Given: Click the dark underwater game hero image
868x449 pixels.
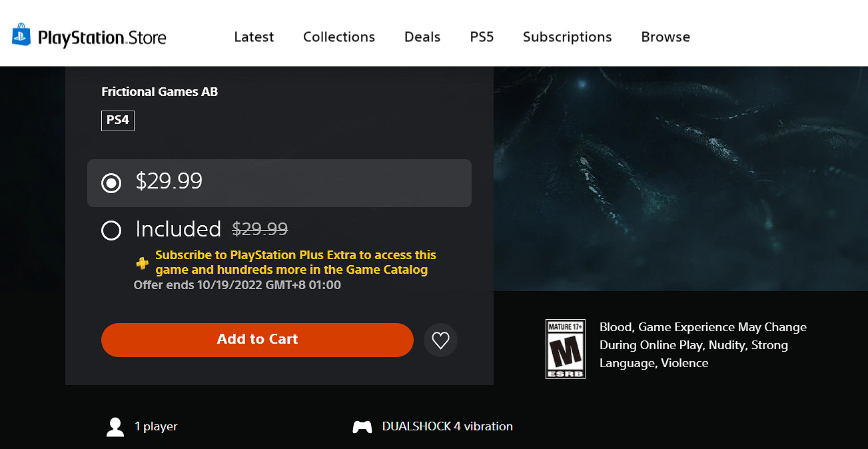Looking at the screenshot, I should pyautogui.click(x=680, y=179).
